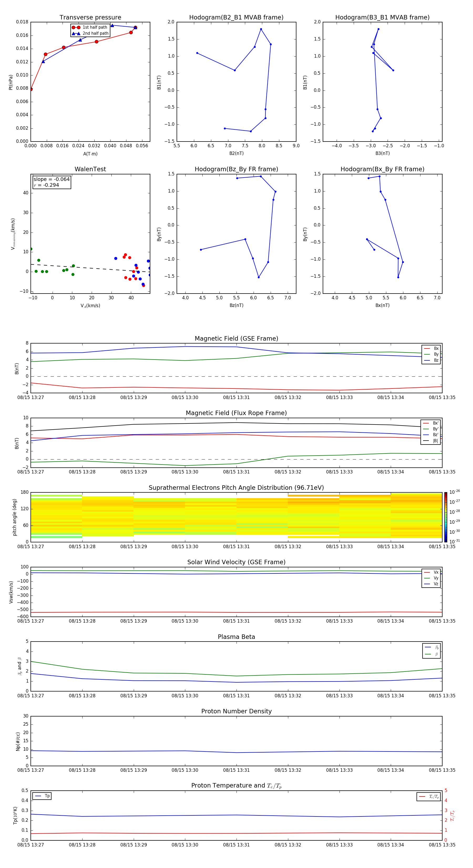
Task: Click the red 'Te/Tp' right axis label
Action: [453, 815]
